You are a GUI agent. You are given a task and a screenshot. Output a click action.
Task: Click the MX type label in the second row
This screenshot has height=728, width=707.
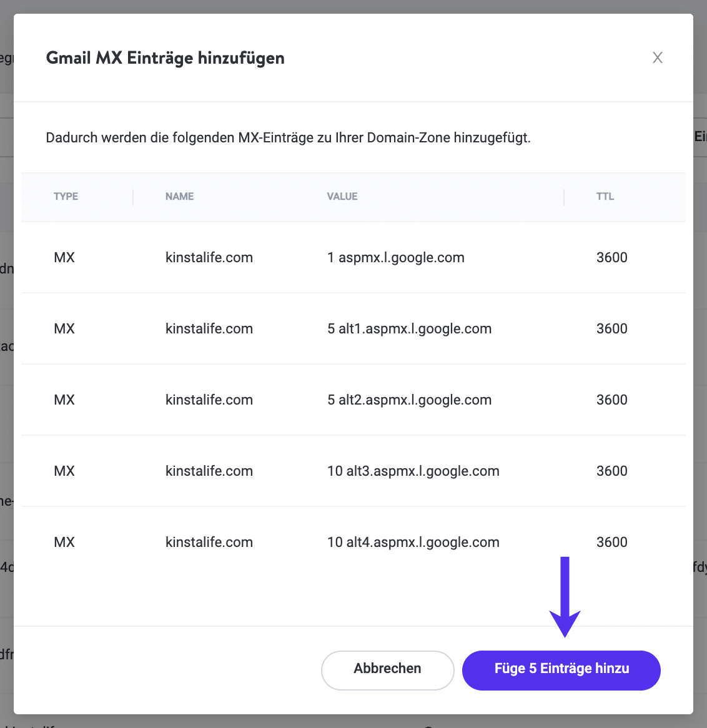pos(64,328)
